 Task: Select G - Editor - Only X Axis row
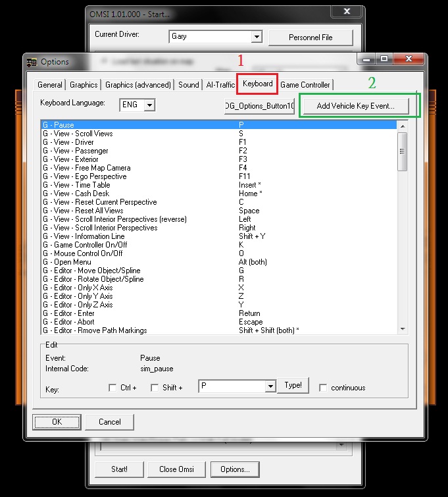(219, 288)
